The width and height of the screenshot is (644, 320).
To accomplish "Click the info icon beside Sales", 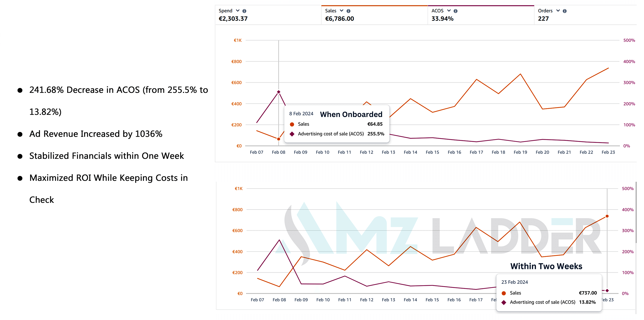I will point(348,11).
